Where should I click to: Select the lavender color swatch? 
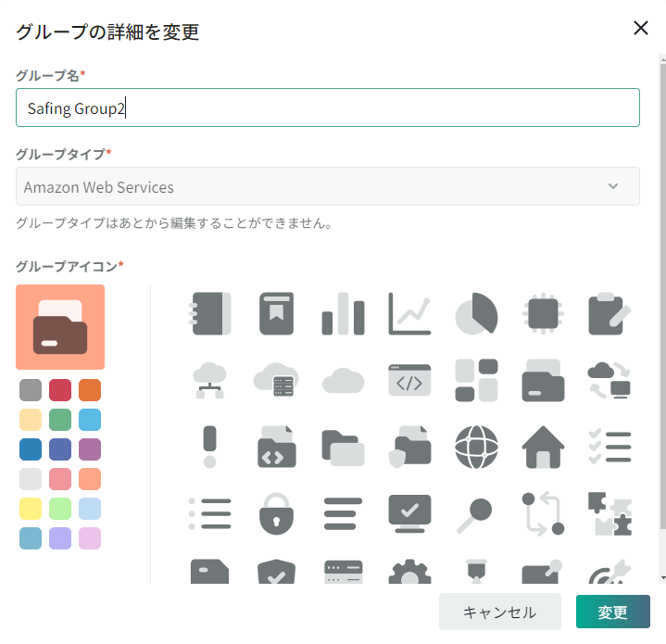tap(60, 538)
